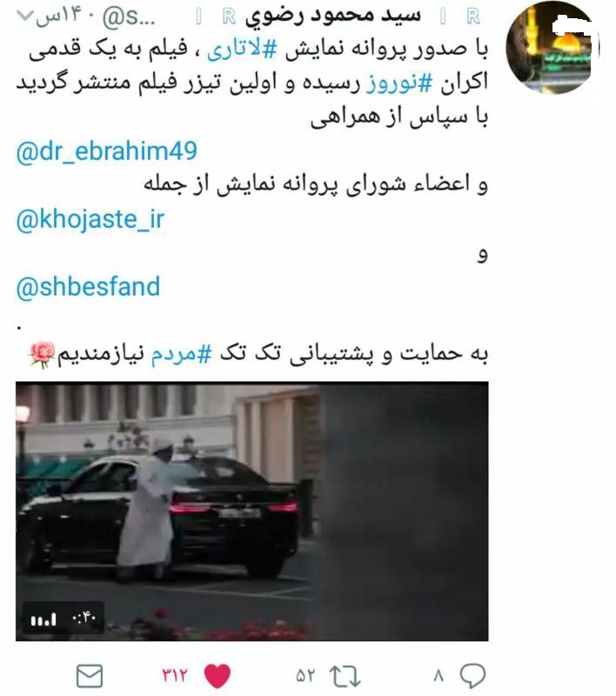The height and width of the screenshot is (696, 616).
Task: Click the video audio bars icon
Action: click(x=44, y=619)
